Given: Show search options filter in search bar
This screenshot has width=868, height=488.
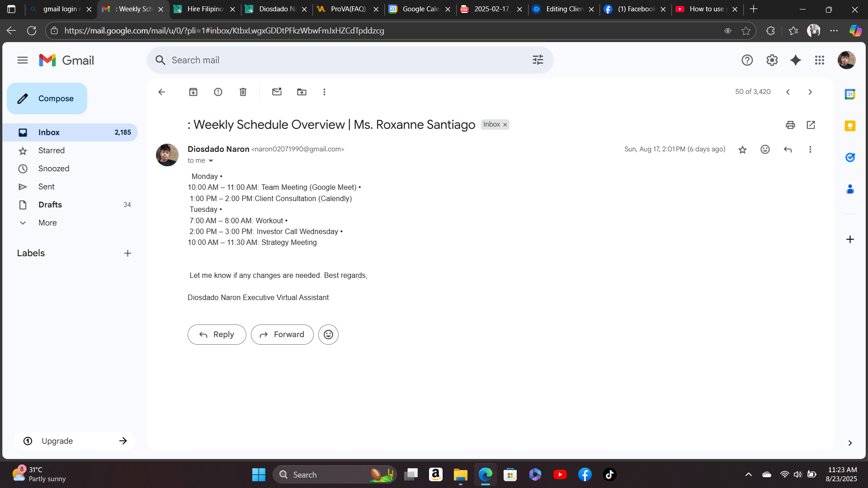Looking at the screenshot, I should tap(538, 60).
